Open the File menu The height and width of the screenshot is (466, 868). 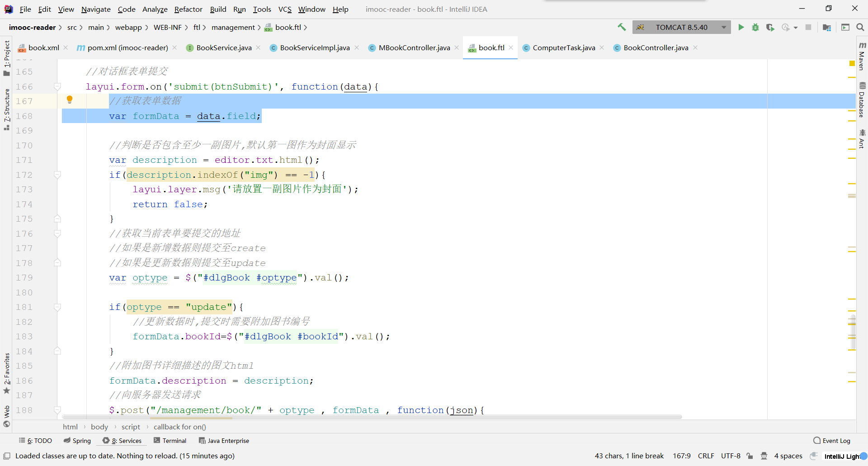click(x=25, y=9)
